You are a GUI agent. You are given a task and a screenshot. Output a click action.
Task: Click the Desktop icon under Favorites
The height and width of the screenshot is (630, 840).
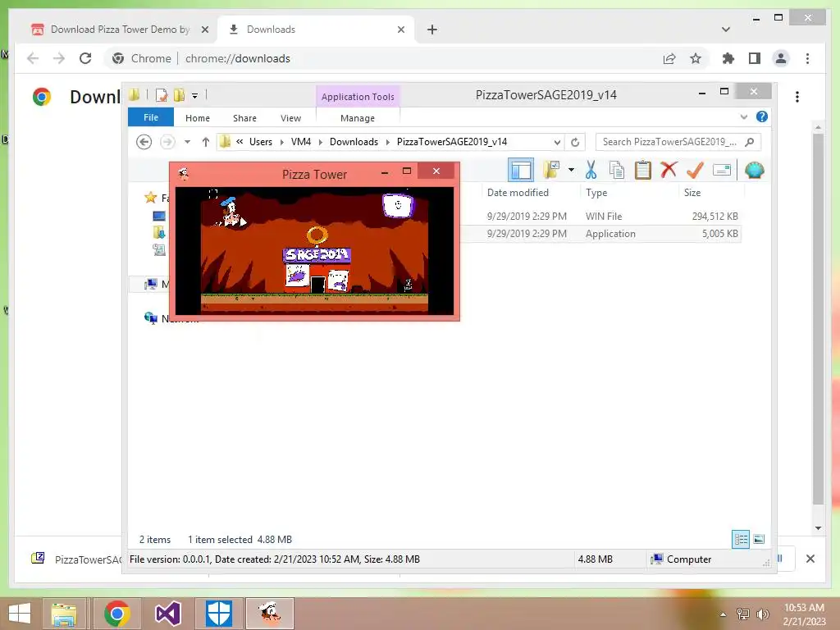[x=159, y=216]
